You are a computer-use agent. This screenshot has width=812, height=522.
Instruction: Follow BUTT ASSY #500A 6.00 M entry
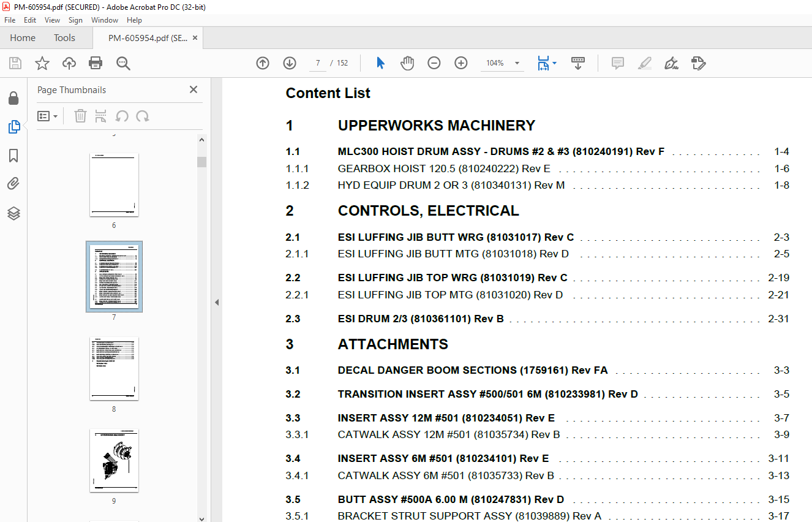451,499
